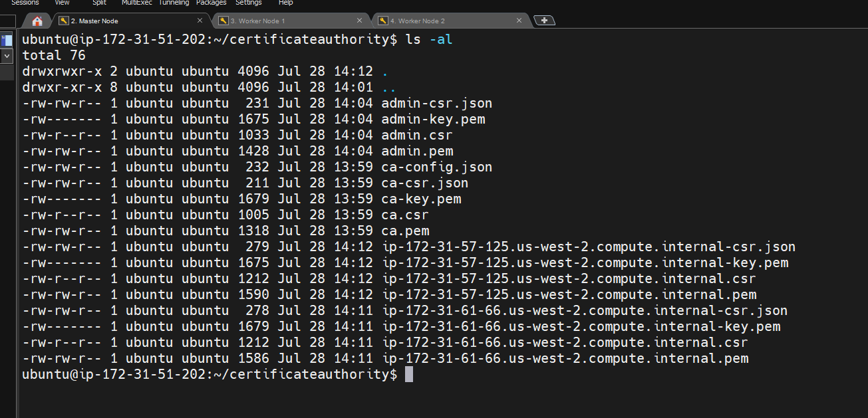Close the Master Node tab
The height and width of the screenshot is (418, 868).
pyautogui.click(x=200, y=21)
